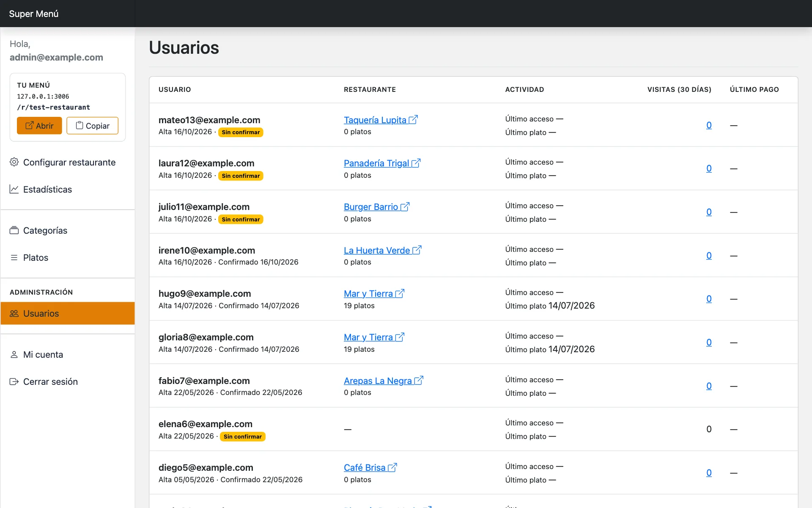Click visits count for mateo13@example.com
Viewport: 812px width, 508px height.
(709, 125)
